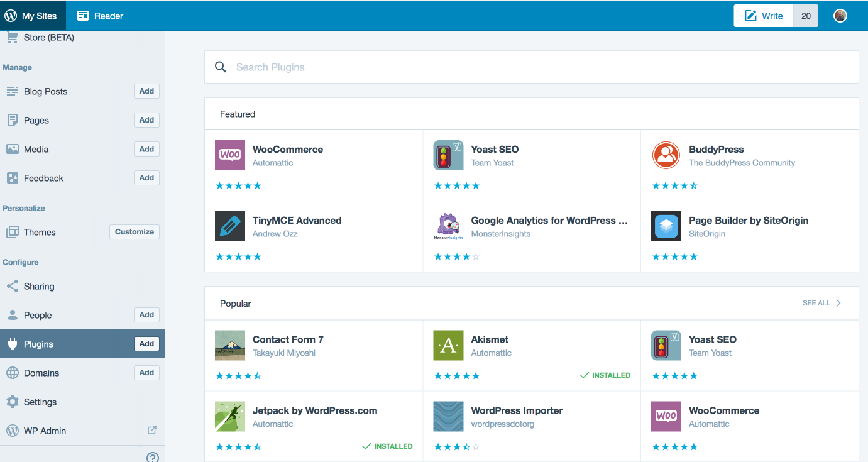Click the Write button
The width and height of the screenshot is (868, 462).
coord(764,16)
